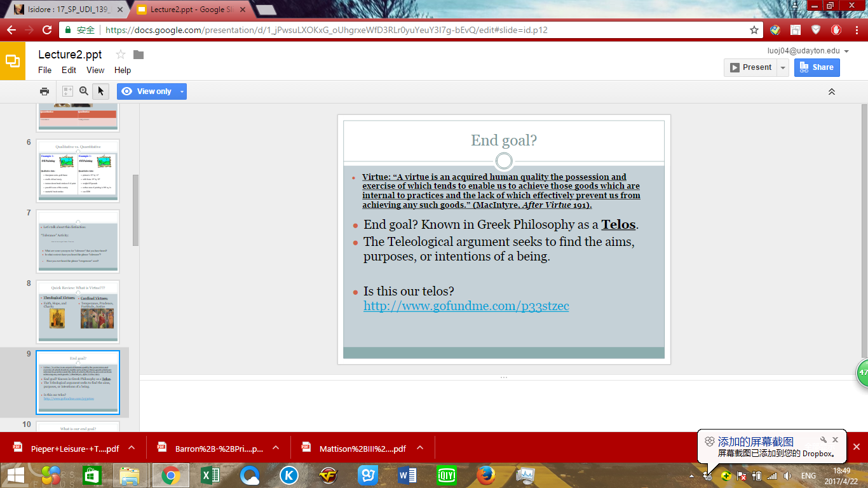The width and height of the screenshot is (868, 488).
Task: Click the Google Slides home icon
Action: 13,61
